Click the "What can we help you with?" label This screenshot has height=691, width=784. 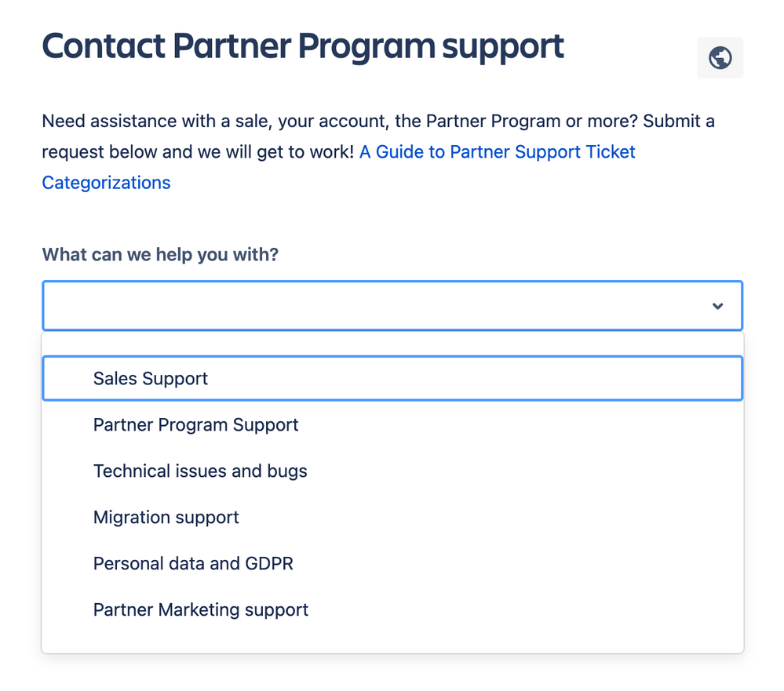[x=160, y=254]
